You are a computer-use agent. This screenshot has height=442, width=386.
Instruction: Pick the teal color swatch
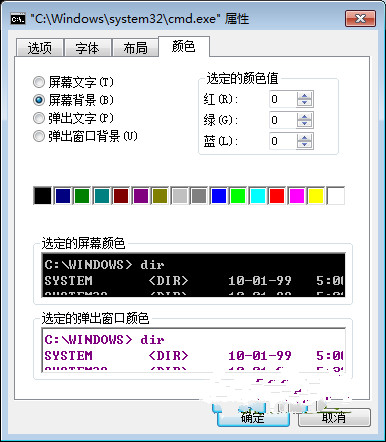(x=102, y=196)
